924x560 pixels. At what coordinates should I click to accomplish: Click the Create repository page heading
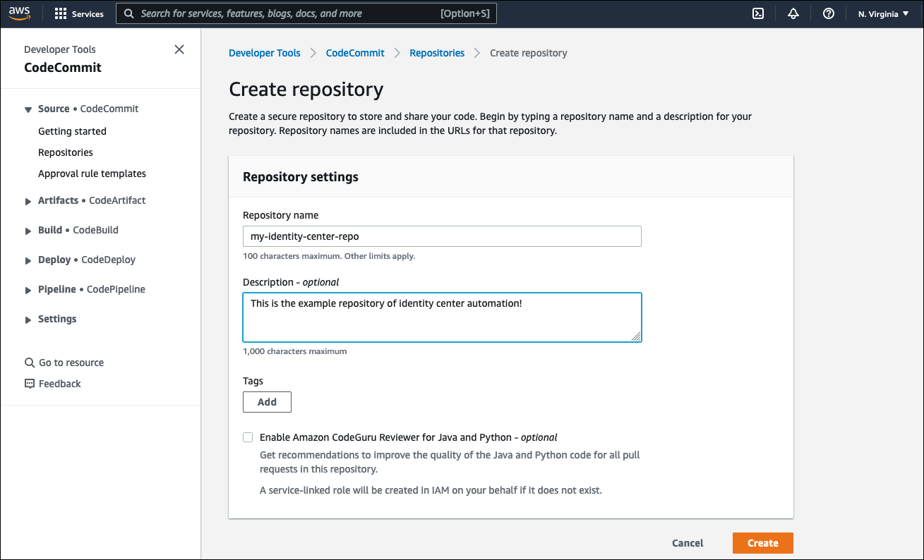coord(306,90)
